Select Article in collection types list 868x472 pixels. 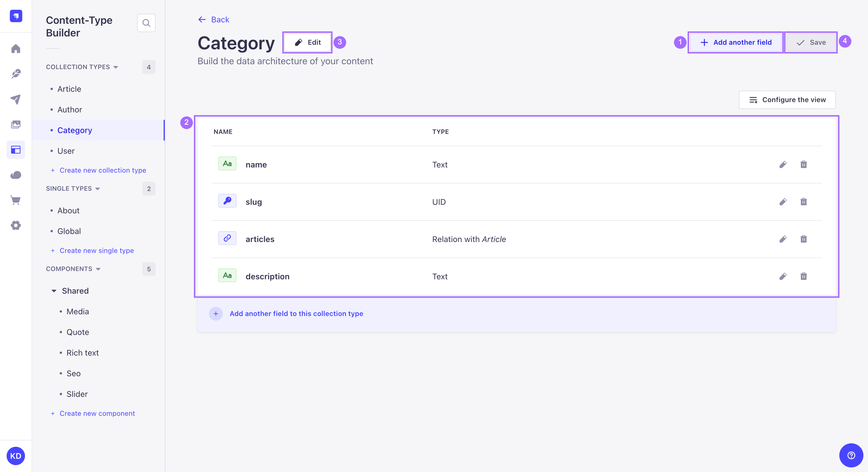(69, 88)
